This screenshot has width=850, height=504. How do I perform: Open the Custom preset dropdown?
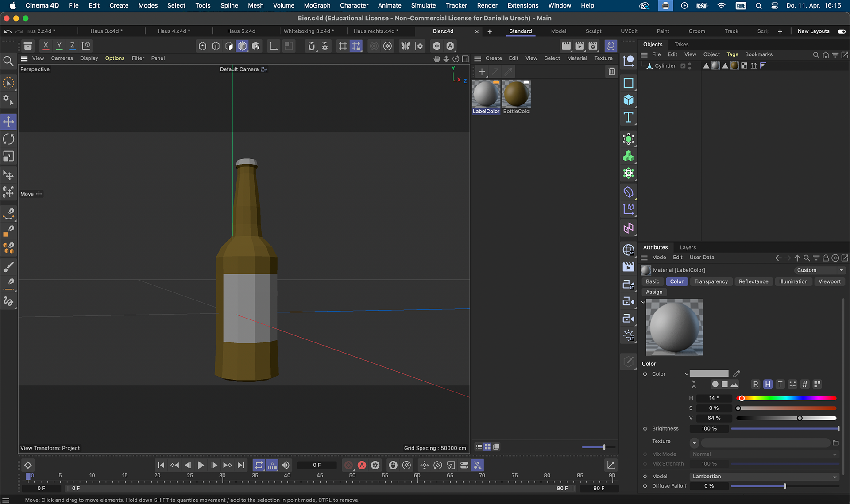819,270
